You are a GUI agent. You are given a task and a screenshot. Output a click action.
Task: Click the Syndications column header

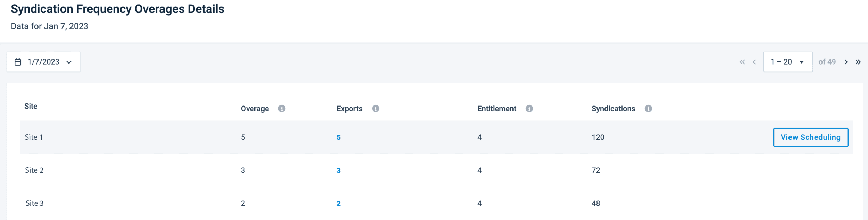613,109
